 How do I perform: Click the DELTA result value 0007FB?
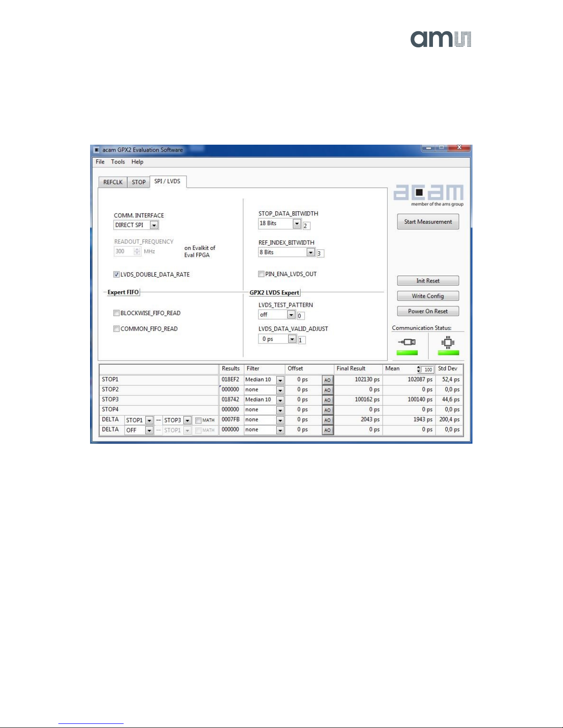[x=230, y=419]
